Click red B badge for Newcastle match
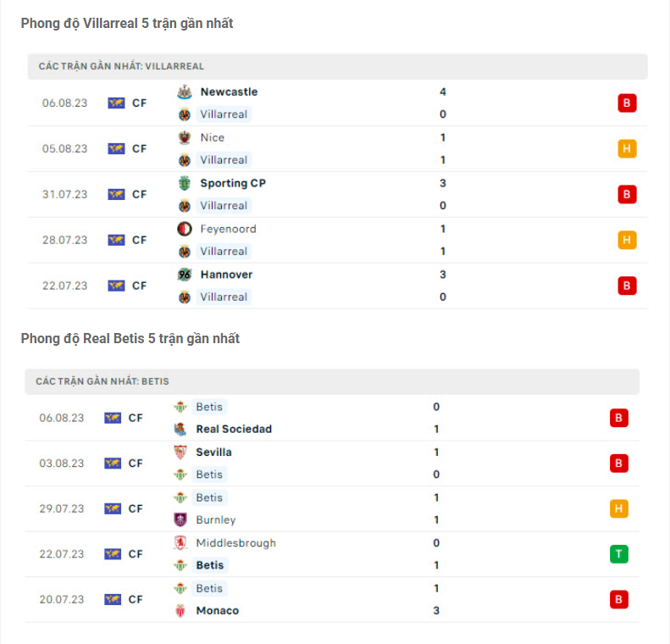 coord(627,103)
